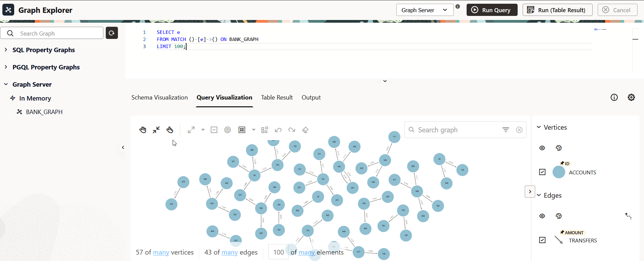Fit graph to screen with inward arrows
This screenshot has width=644, height=261.
tap(156, 130)
